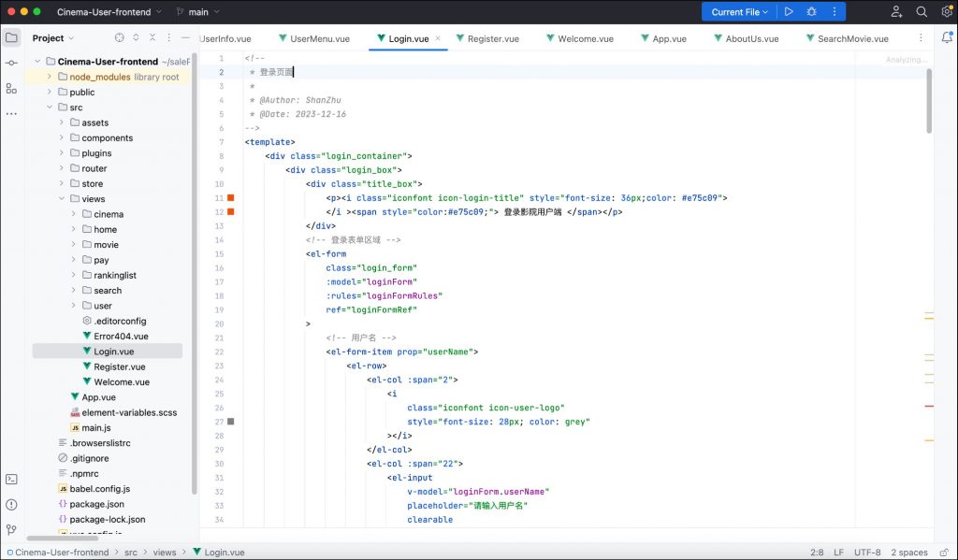Viewport: 958px width, 560px height.
Task: Collapse the views folder
Action: click(x=62, y=199)
